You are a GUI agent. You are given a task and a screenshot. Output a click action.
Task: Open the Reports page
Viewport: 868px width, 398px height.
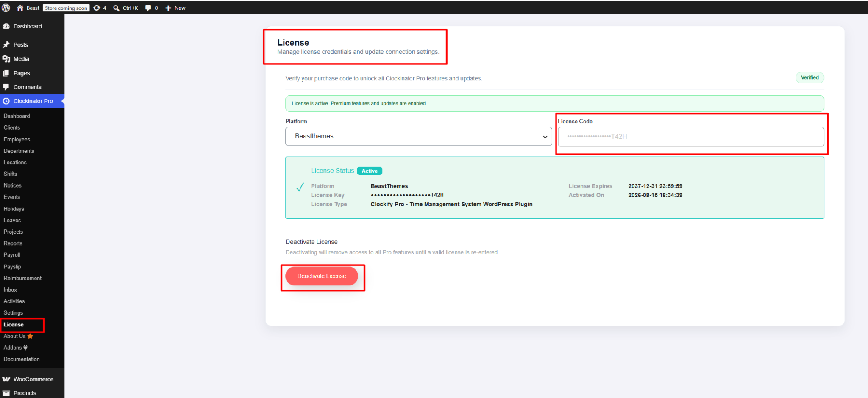[x=13, y=243]
